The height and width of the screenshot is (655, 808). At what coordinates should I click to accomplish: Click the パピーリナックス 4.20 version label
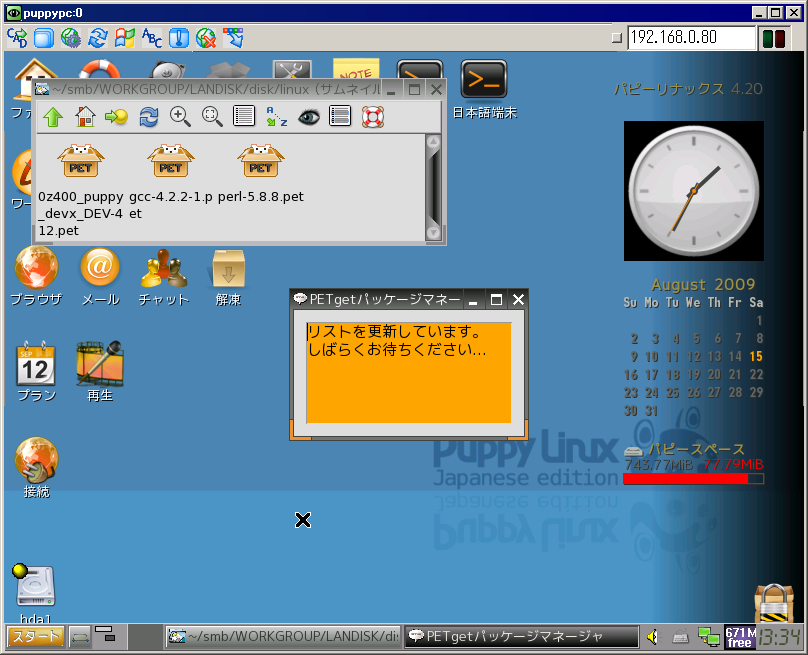pos(688,89)
